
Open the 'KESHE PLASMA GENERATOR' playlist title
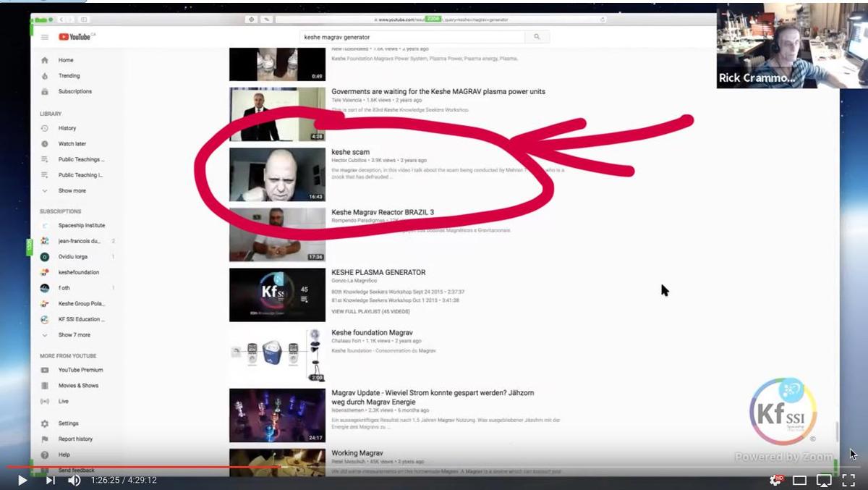click(378, 272)
